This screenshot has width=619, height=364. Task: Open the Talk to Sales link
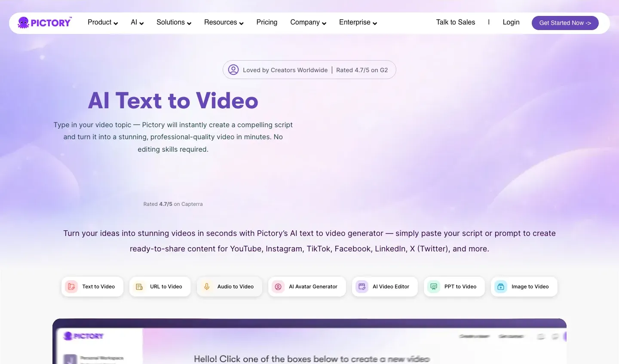point(456,22)
